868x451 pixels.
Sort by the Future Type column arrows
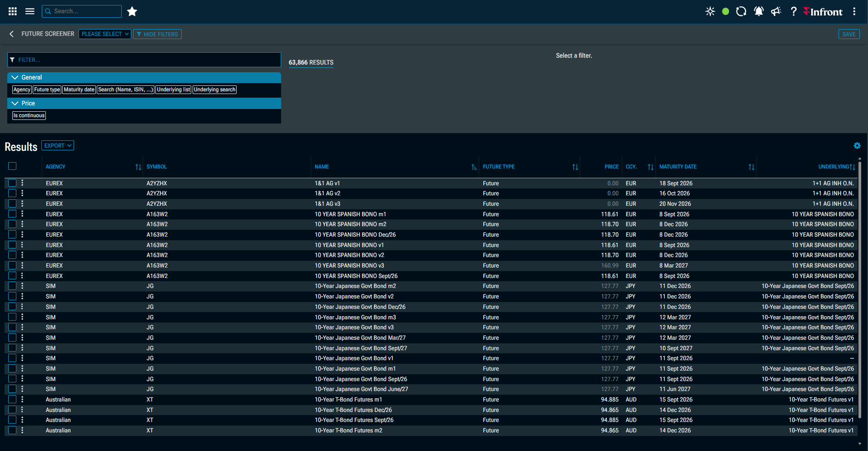tap(575, 167)
